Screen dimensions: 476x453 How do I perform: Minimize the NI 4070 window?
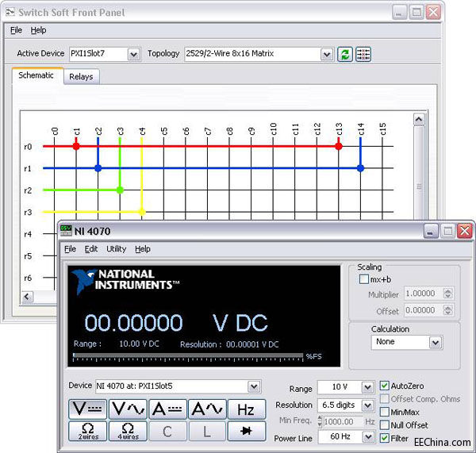click(431, 232)
